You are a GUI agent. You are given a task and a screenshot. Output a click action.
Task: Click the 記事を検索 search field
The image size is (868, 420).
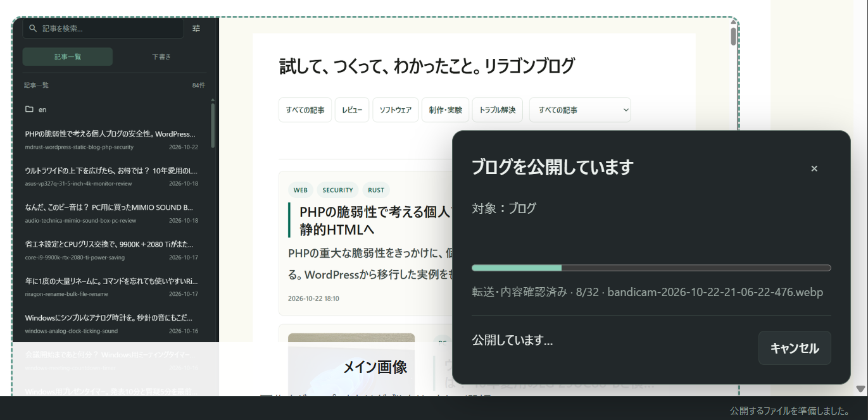(x=103, y=28)
